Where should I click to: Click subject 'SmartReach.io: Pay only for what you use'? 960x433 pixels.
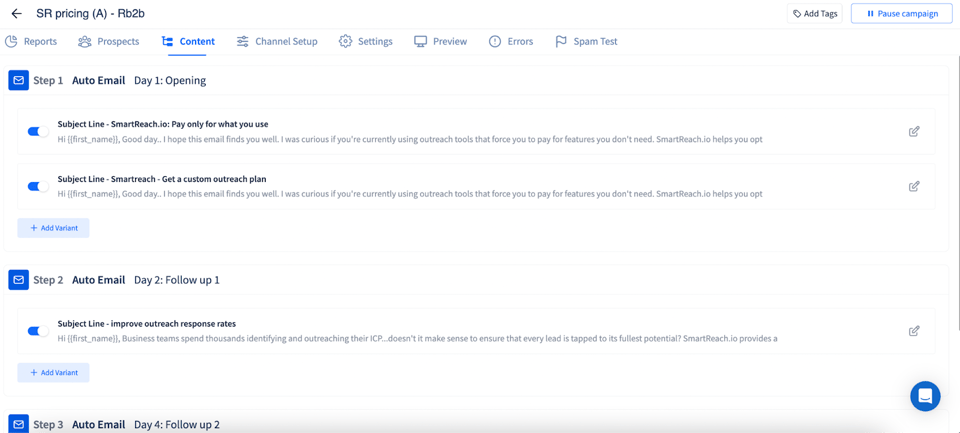click(x=163, y=124)
